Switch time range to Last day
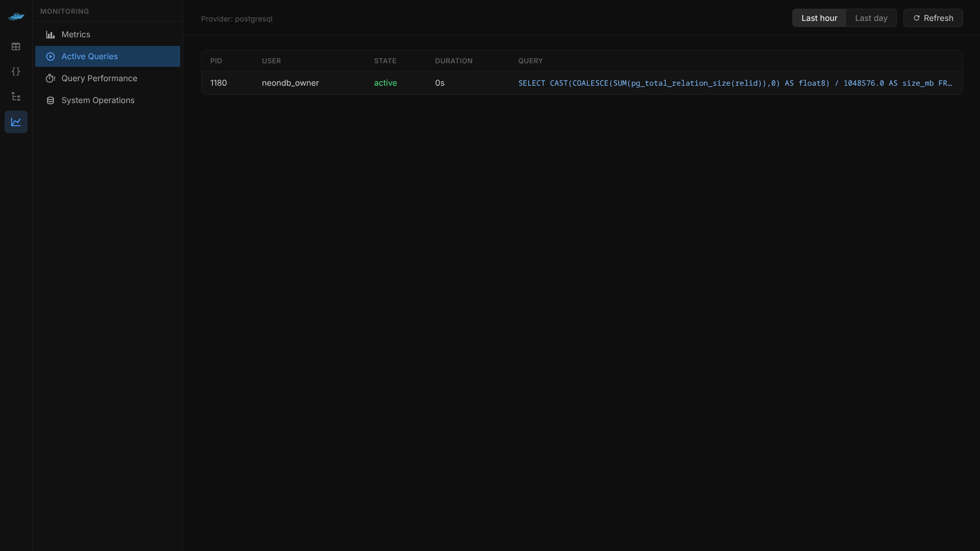The width and height of the screenshot is (980, 551). click(x=871, y=18)
